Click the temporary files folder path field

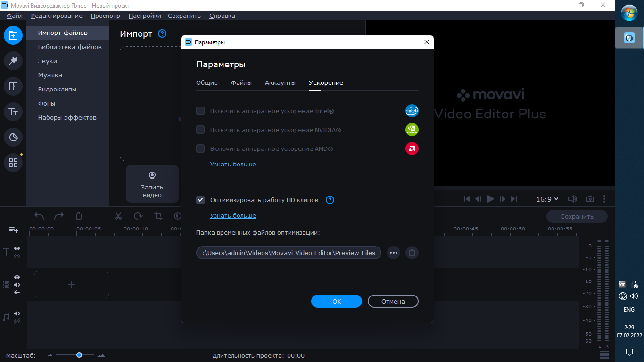click(289, 253)
